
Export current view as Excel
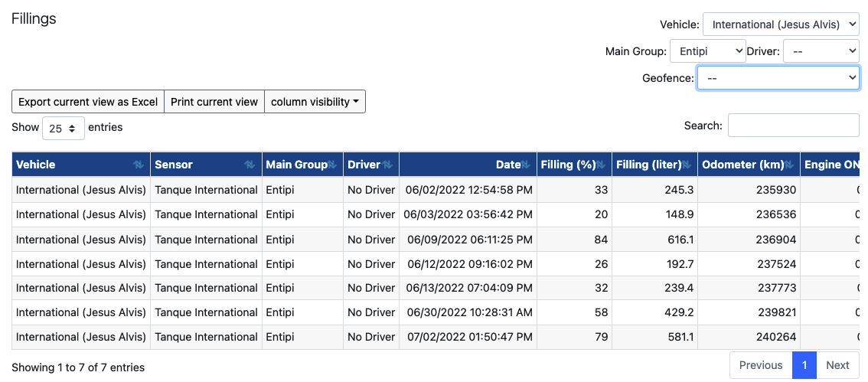click(88, 102)
